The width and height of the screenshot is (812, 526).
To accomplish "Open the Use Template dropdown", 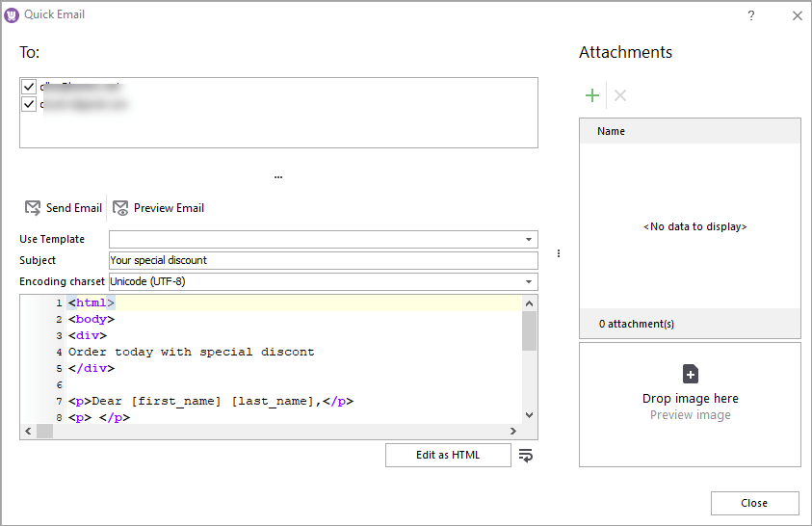I will tap(529, 239).
